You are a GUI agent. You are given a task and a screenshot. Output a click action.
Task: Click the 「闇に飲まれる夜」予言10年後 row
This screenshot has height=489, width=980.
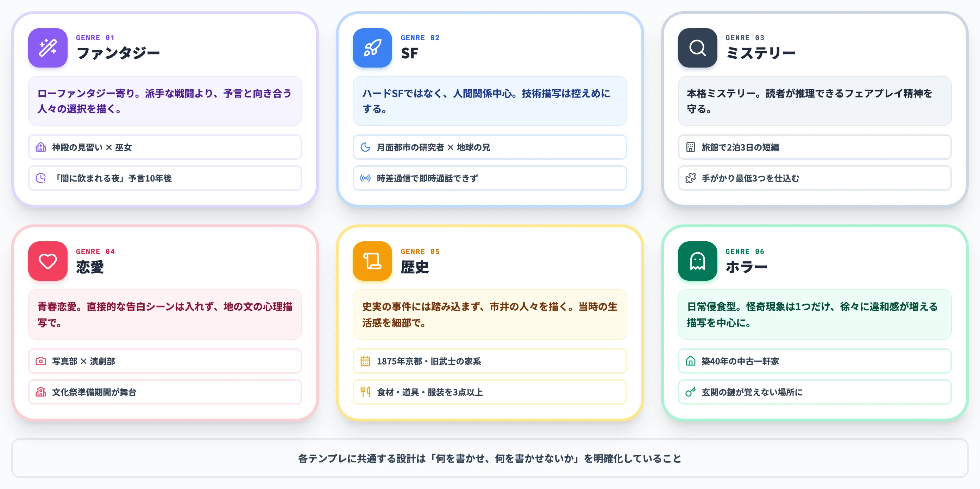pos(165,178)
